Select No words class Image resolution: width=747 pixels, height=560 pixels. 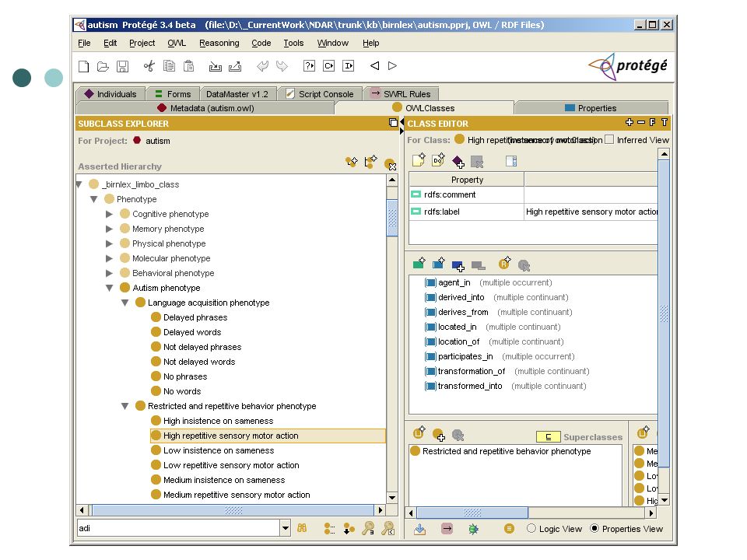point(182,391)
